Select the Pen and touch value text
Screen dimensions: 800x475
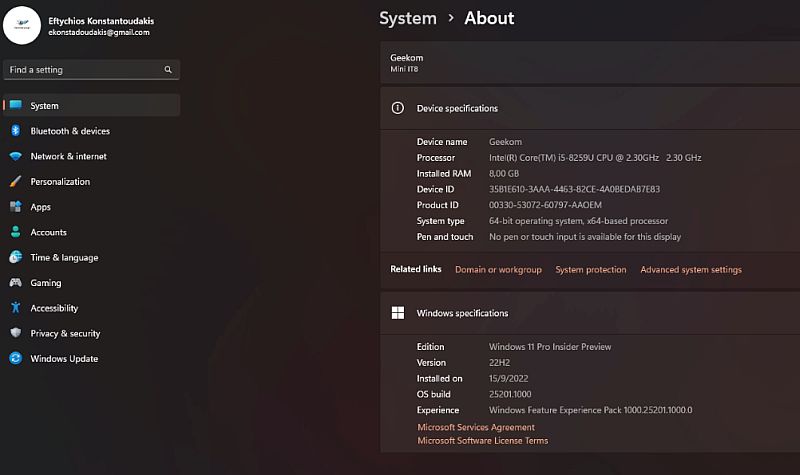click(585, 237)
